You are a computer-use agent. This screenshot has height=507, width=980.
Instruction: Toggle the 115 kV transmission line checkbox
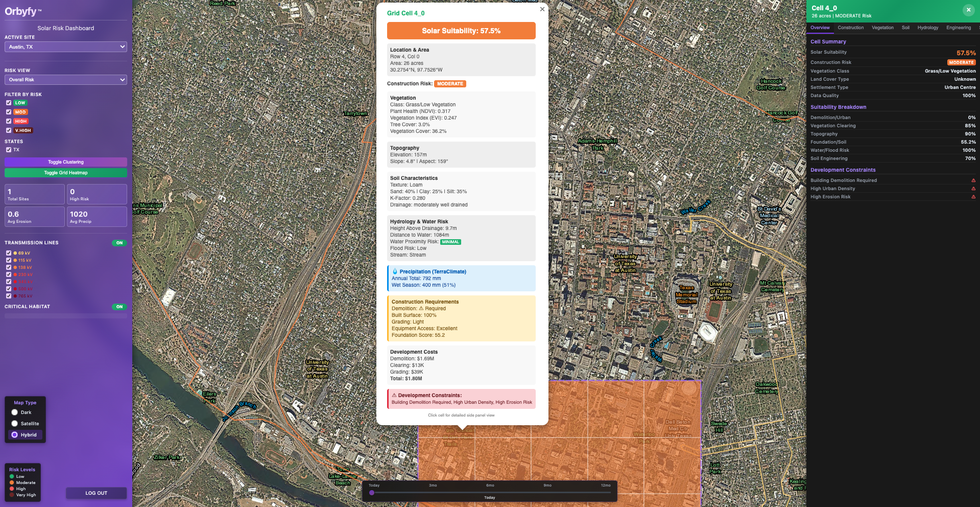[9, 260]
